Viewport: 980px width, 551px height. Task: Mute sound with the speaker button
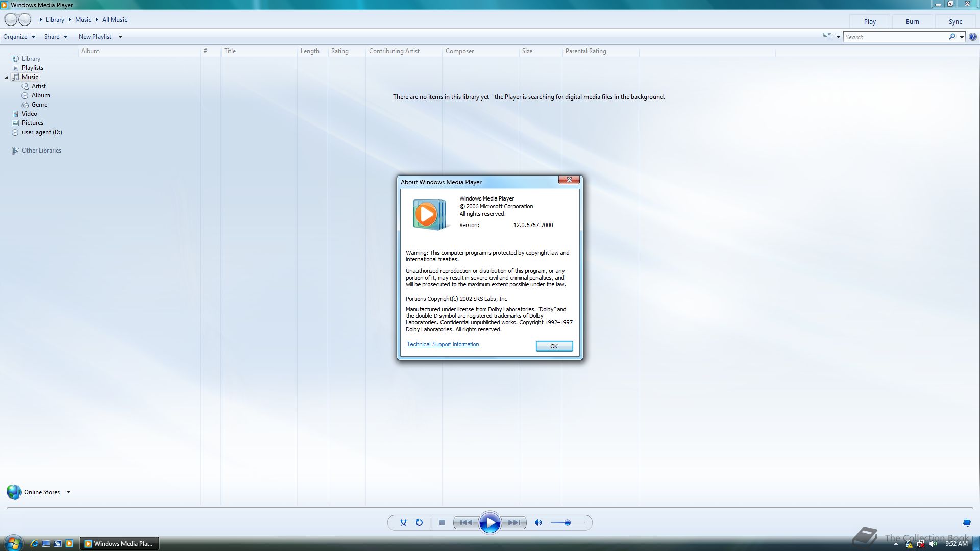pyautogui.click(x=538, y=523)
